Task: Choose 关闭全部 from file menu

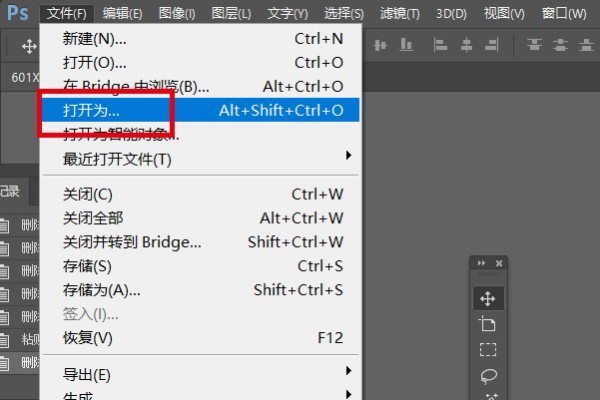Action: point(201,218)
